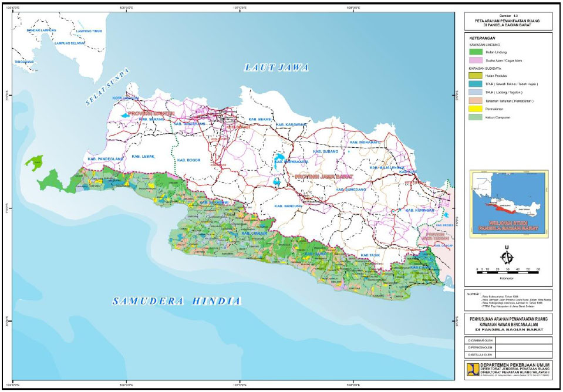
Task: Click the north arrow compass symbol
Action: pos(506,257)
